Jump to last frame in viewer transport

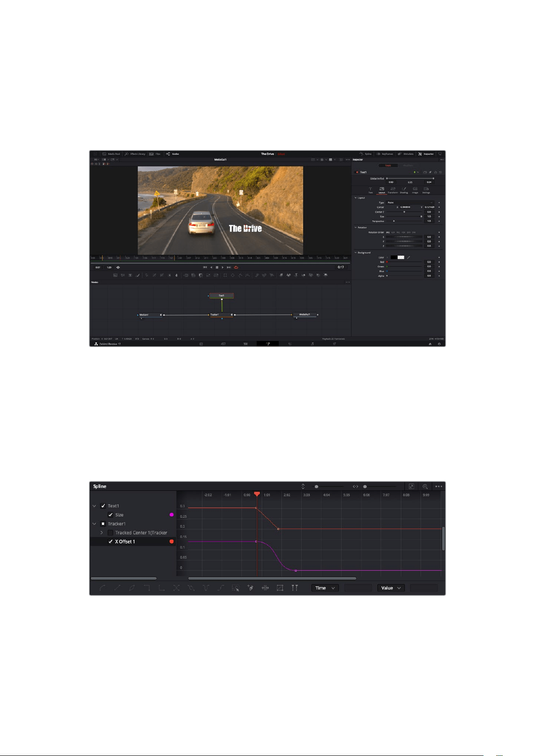coord(229,267)
